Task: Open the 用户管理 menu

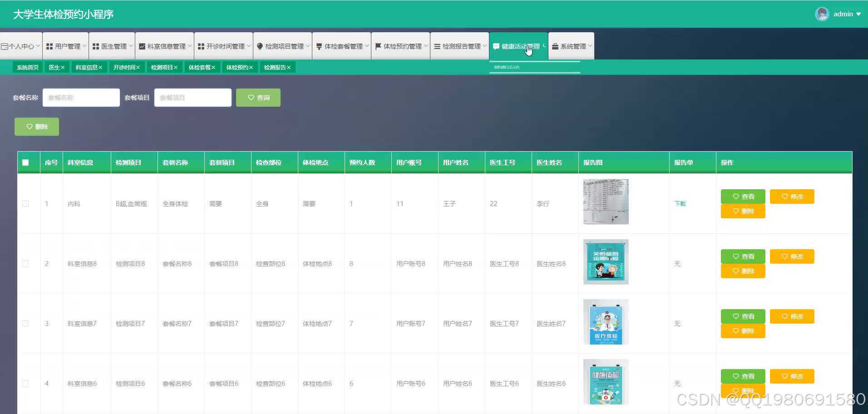Action: coord(66,46)
